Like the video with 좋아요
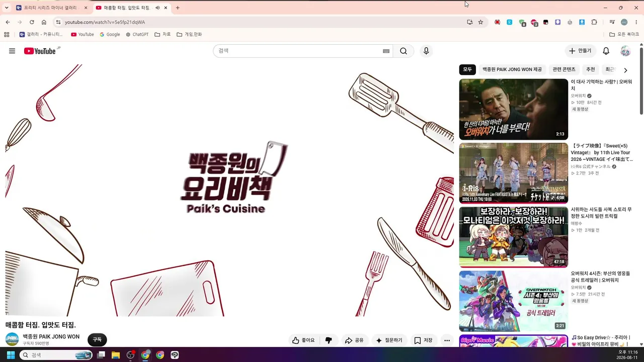Screen dimensions: 644x362 pyautogui.click(x=303, y=340)
